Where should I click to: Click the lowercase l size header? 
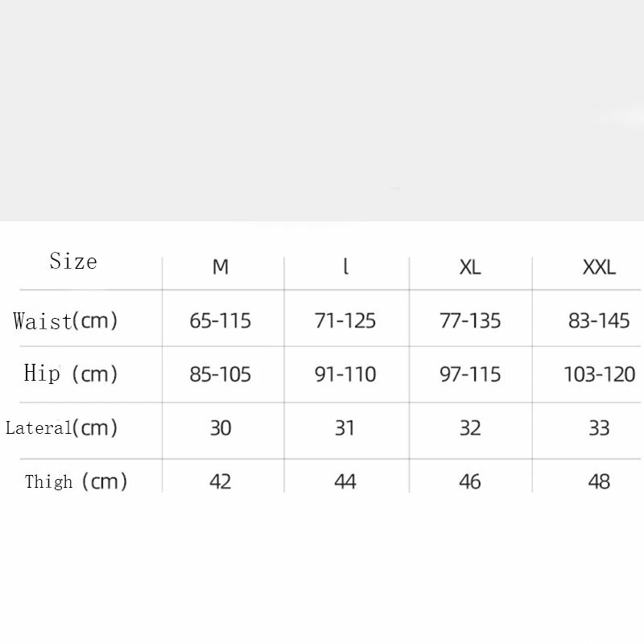pos(346,266)
